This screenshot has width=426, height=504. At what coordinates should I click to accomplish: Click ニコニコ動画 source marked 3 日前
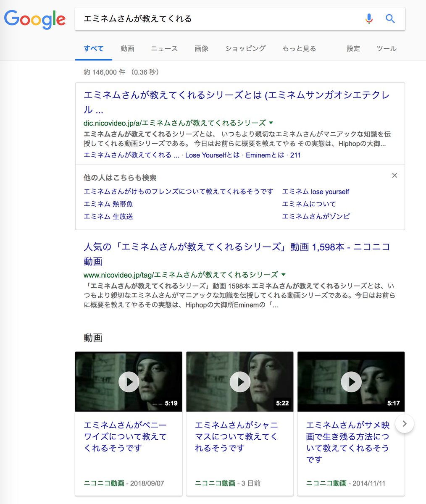215,483
